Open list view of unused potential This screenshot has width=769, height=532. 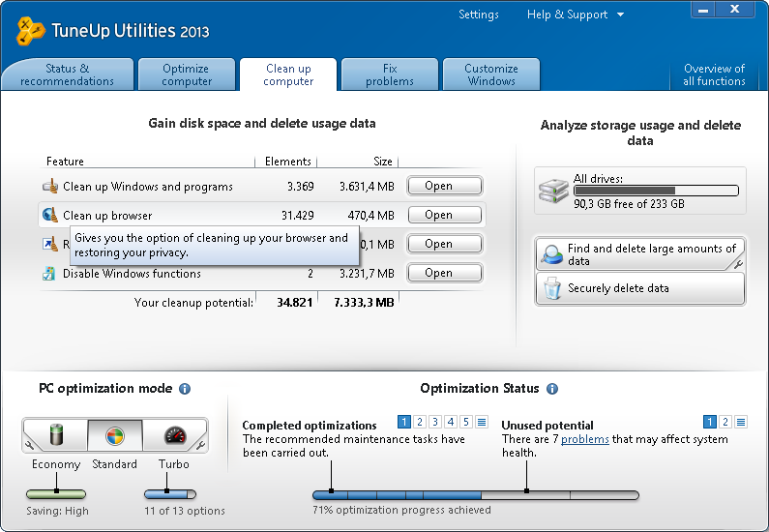coord(741,422)
